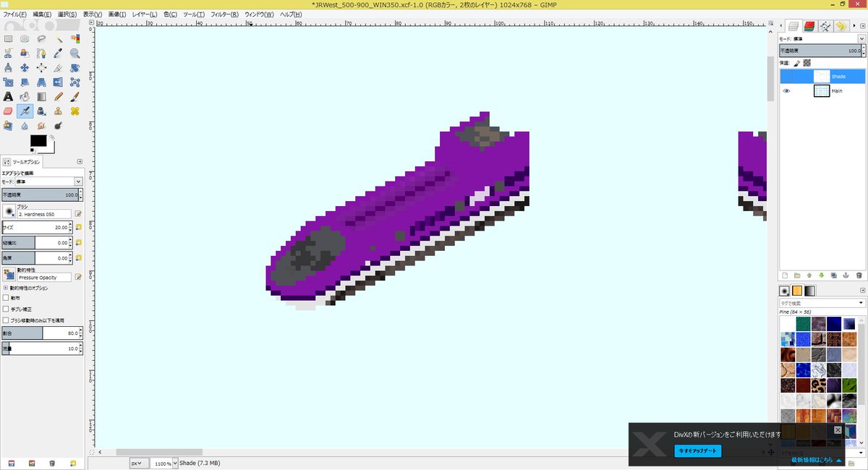Viewport: 868px width, 470px height.
Task: Switch to the Channels tab in dock
Action: tap(810, 26)
